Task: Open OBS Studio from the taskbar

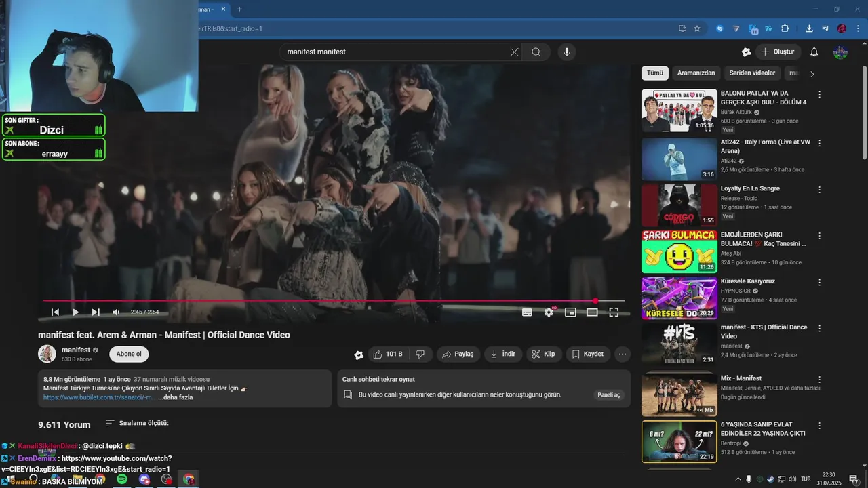Action: [167, 479]
